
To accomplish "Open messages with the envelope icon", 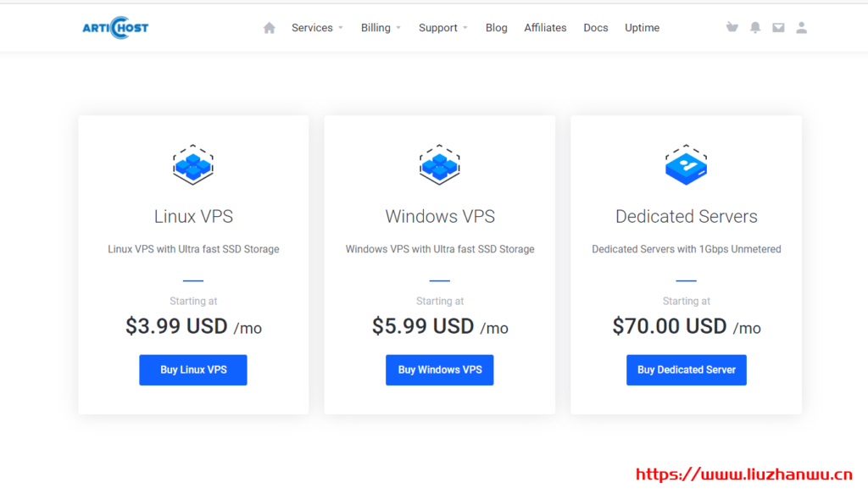I will tap(778, 27).
